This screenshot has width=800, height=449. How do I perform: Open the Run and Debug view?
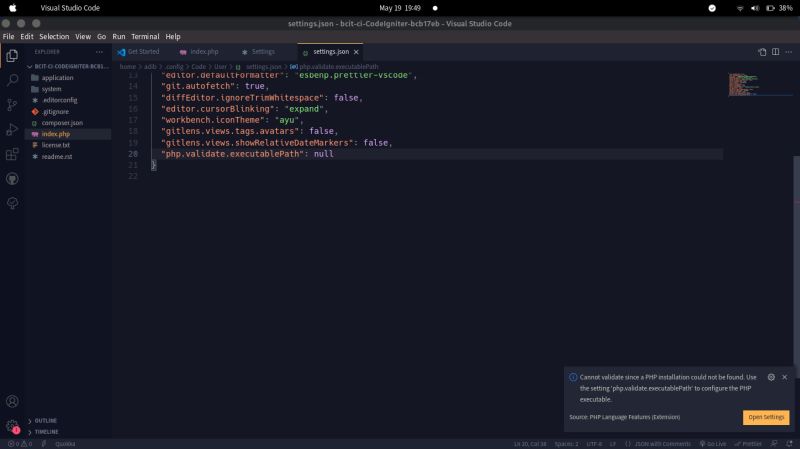(x=12, y=130)
